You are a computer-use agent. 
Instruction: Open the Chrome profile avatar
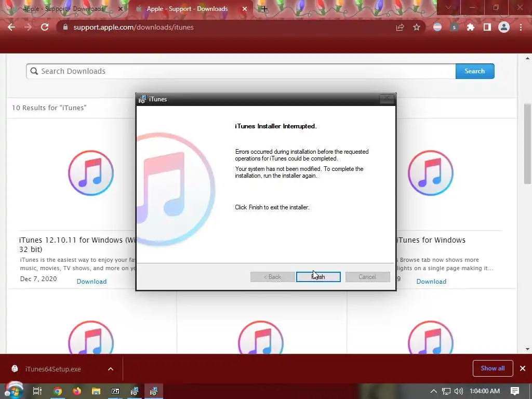pyautogui.click(x=504, y=27)
